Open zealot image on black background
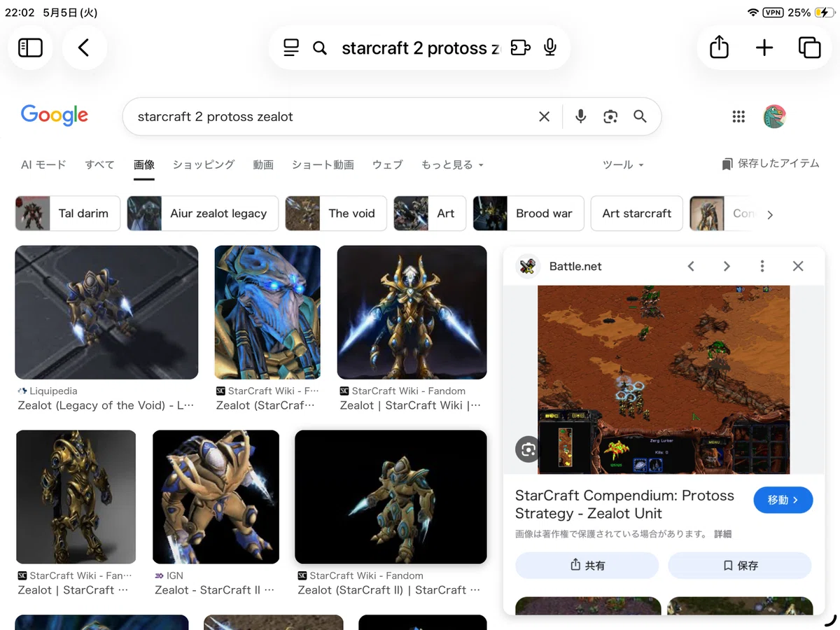840x630 pixels. (391, 497)
